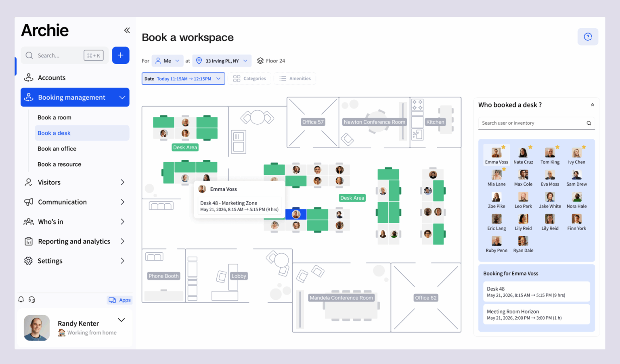Collapse the sidebar with double chevron
This screenshot has height=364, width=620.
127,30
